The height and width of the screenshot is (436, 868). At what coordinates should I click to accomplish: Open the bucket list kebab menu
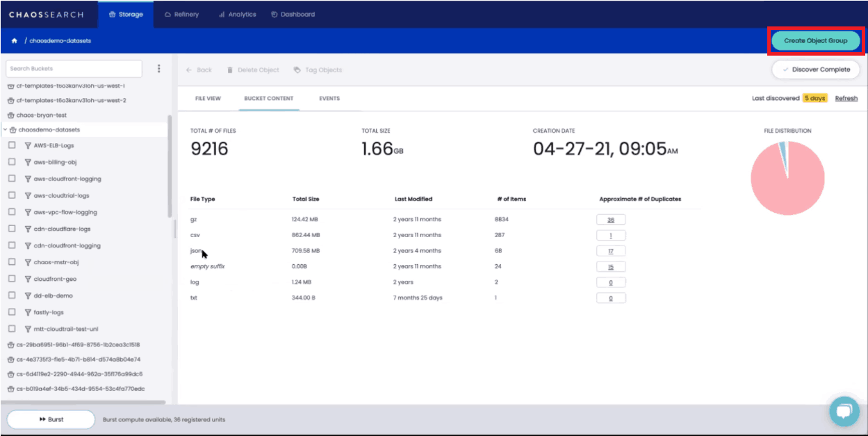pos(158,69)
